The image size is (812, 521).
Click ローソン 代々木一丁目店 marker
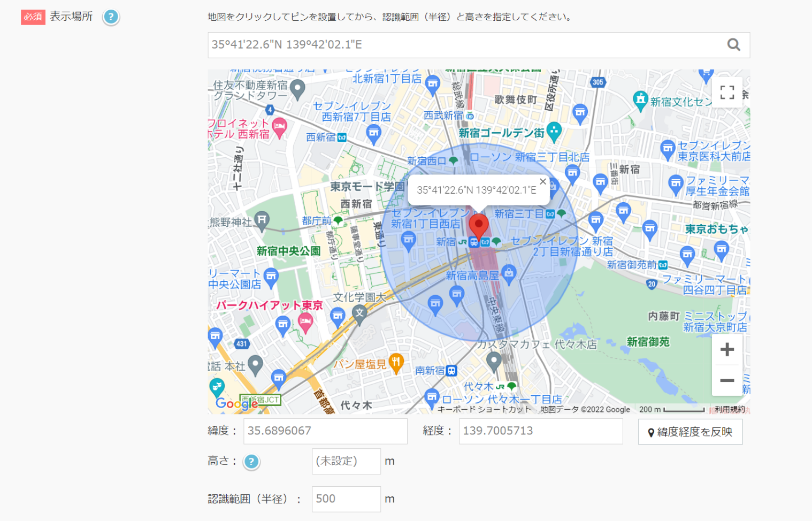(x=432, y=399)
